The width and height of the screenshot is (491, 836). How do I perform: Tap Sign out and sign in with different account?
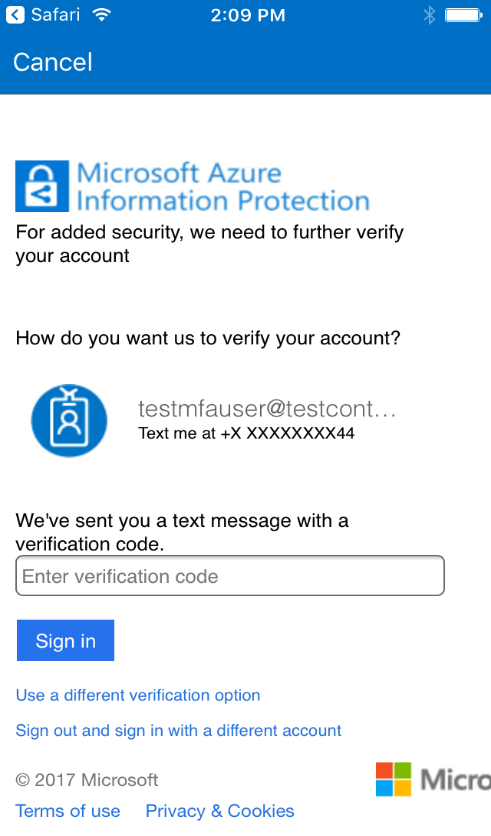179,730
